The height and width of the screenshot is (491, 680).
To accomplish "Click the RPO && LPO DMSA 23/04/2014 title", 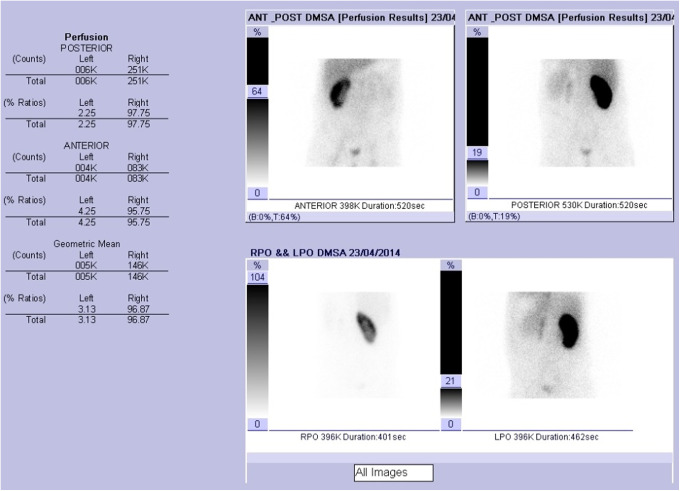I will (325, 253).
